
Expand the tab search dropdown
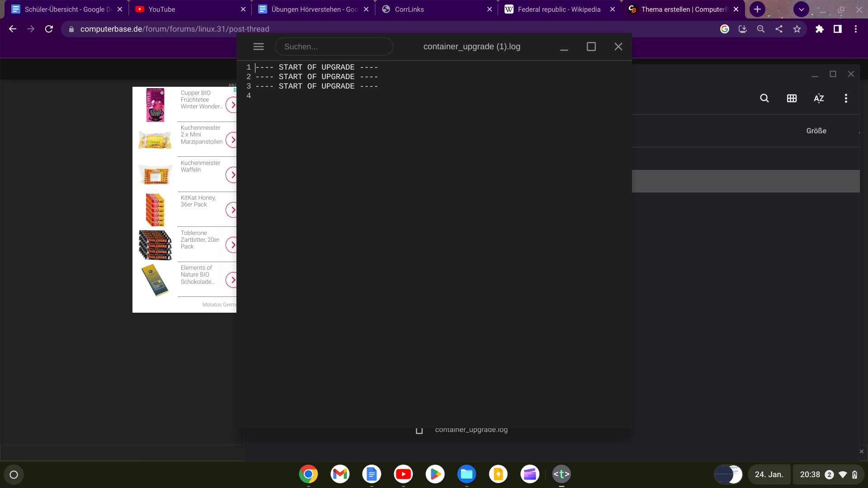point(801,9)
